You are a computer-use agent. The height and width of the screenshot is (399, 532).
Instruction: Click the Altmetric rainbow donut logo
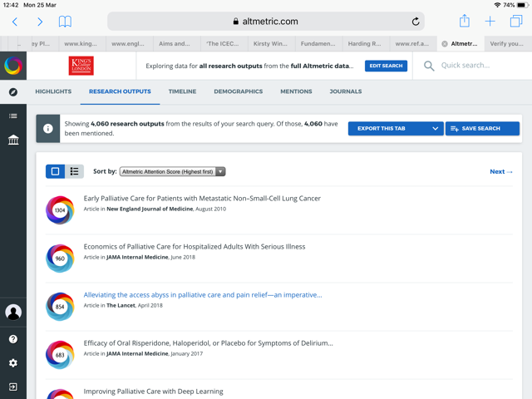13,66
